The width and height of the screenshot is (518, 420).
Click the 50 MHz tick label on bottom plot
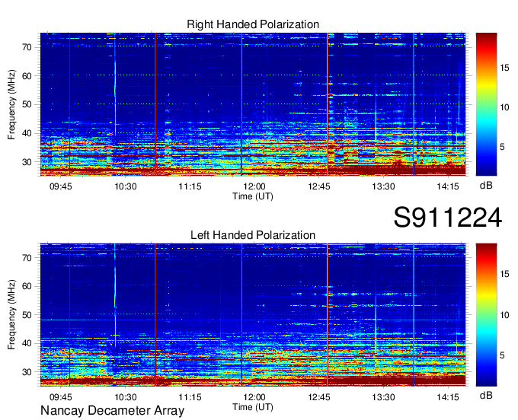point(27,315)
